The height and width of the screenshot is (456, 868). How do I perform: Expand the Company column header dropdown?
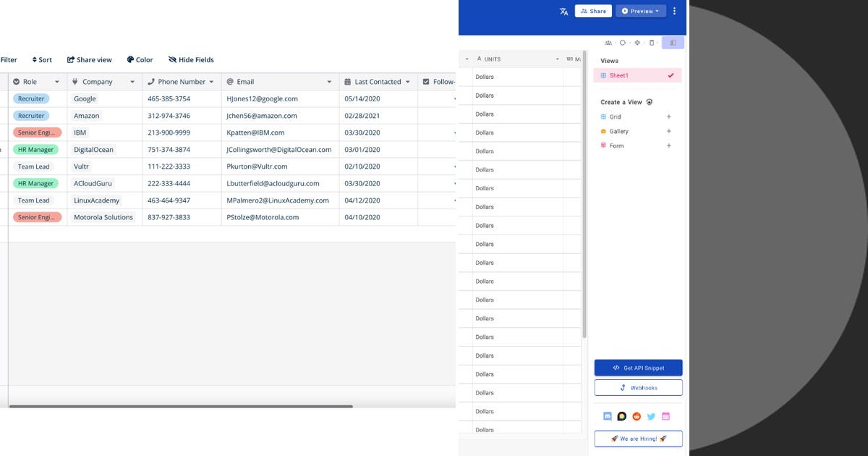coord(132,82)
